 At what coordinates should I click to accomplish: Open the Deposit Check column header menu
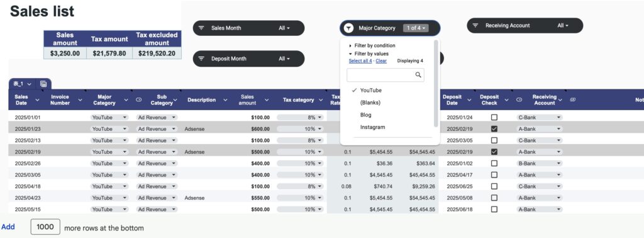[506, 100]
